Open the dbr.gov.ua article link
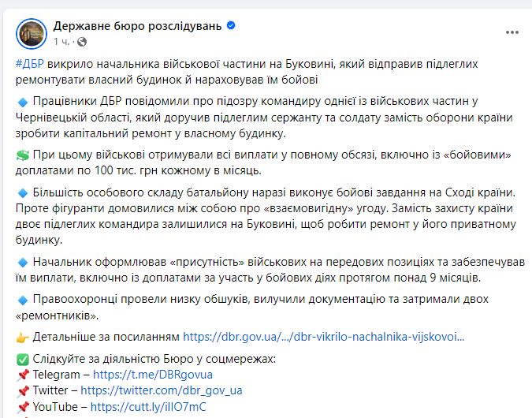The height and width of the screenshot is (418, 532). click(x=323, y=337)
